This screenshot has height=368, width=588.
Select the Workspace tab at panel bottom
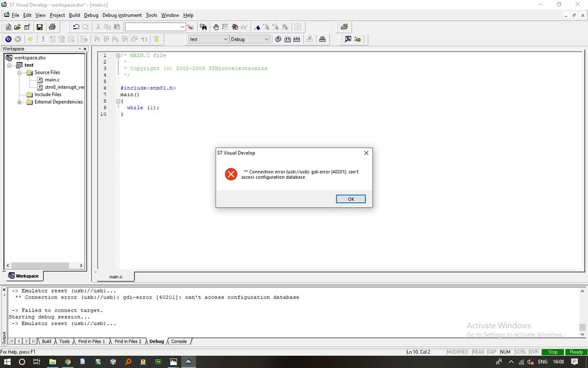(x=24, y=276)
